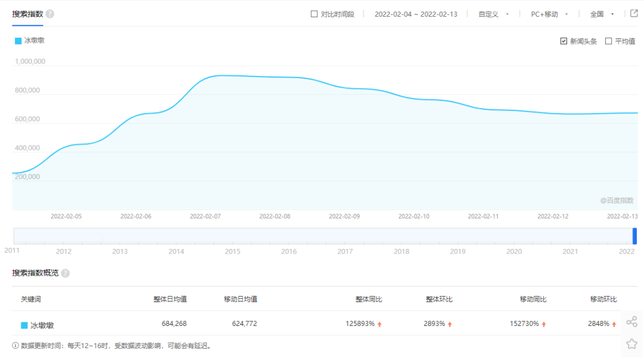Open the help tooltip beside 搜索指数 title
This screenshot has width=644, height=357.
click(51, 13)
